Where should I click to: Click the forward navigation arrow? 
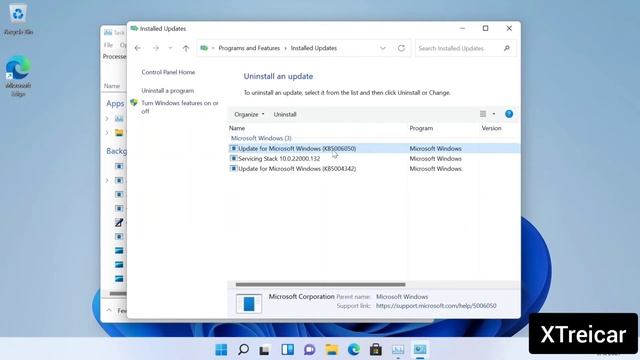[x=156, y=48]
